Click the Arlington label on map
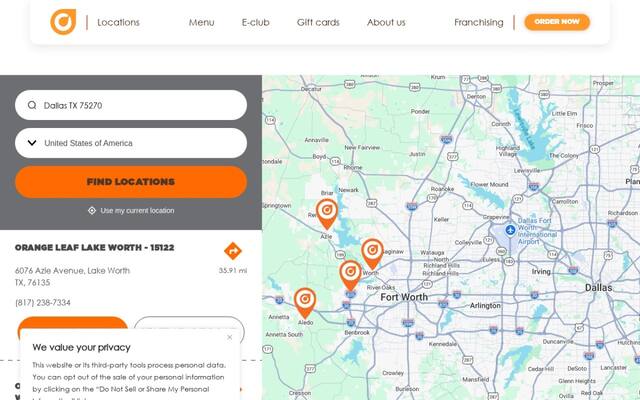The height and width of the screenshot is (400, 640). pyautogui.click(x=485, y=305)
